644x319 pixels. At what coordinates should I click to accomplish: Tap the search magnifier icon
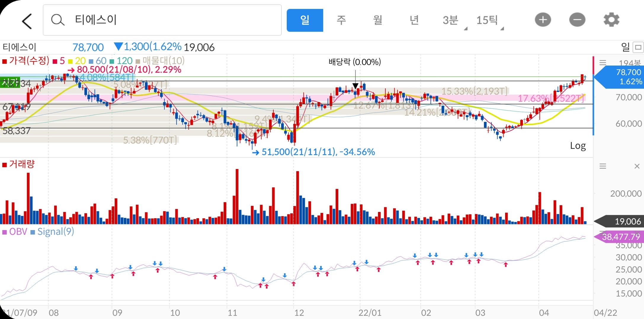point(58,20)
